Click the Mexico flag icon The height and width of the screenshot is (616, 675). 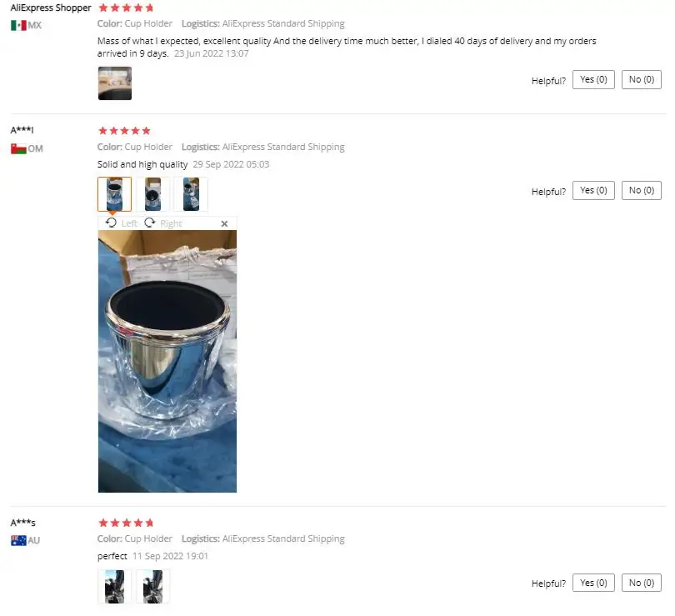tap(18, 25)
